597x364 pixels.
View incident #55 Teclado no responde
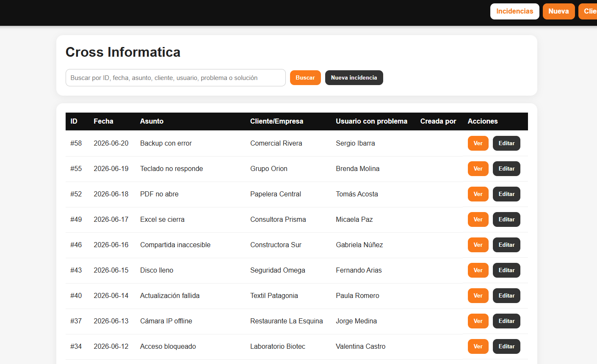point(478,169)
